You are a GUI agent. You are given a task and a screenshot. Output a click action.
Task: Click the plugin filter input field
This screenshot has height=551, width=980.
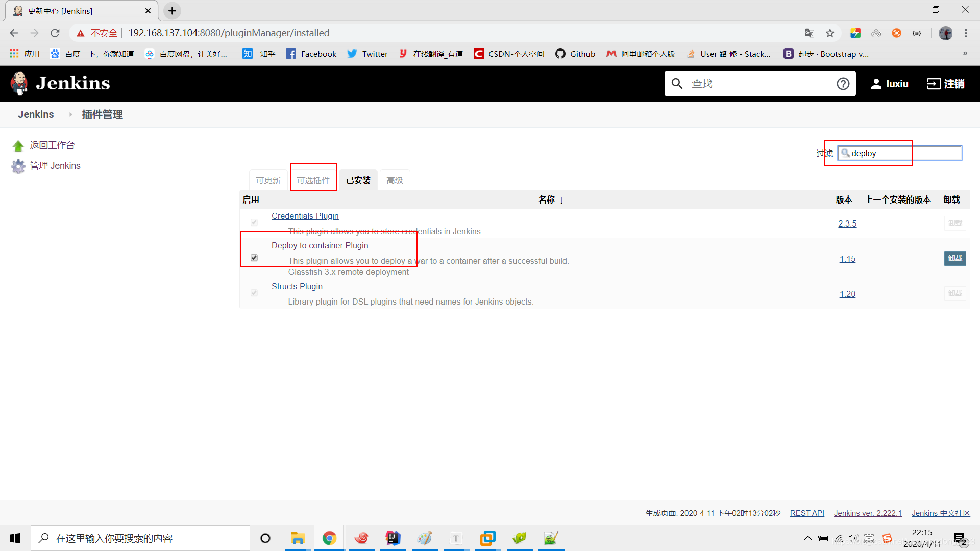(900, 153)
